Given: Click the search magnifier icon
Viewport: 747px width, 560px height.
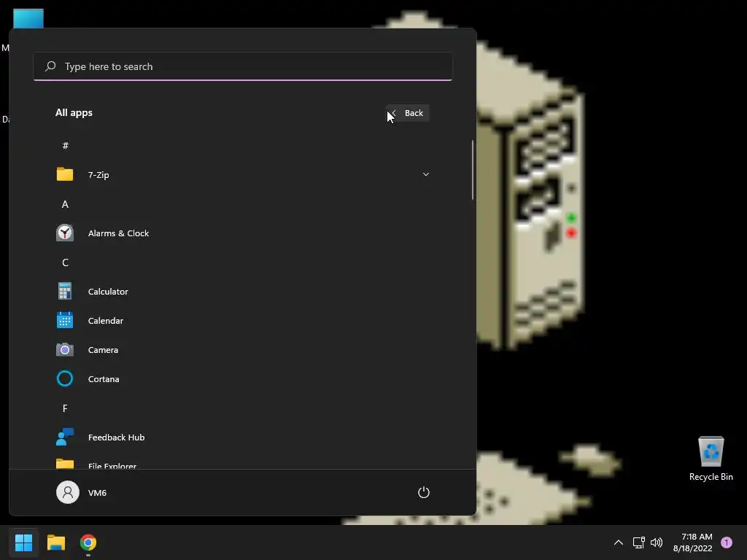Looking at the screenshot, I should point(50,66).
